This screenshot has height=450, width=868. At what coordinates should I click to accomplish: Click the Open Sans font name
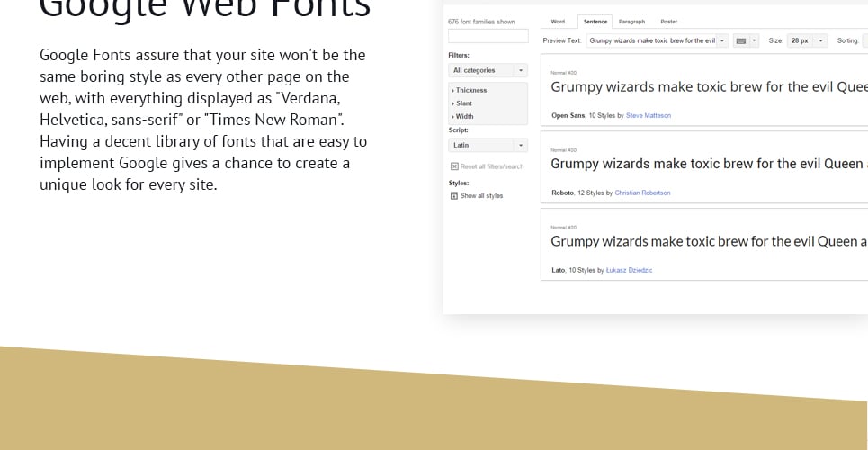(x=568, y=116)
